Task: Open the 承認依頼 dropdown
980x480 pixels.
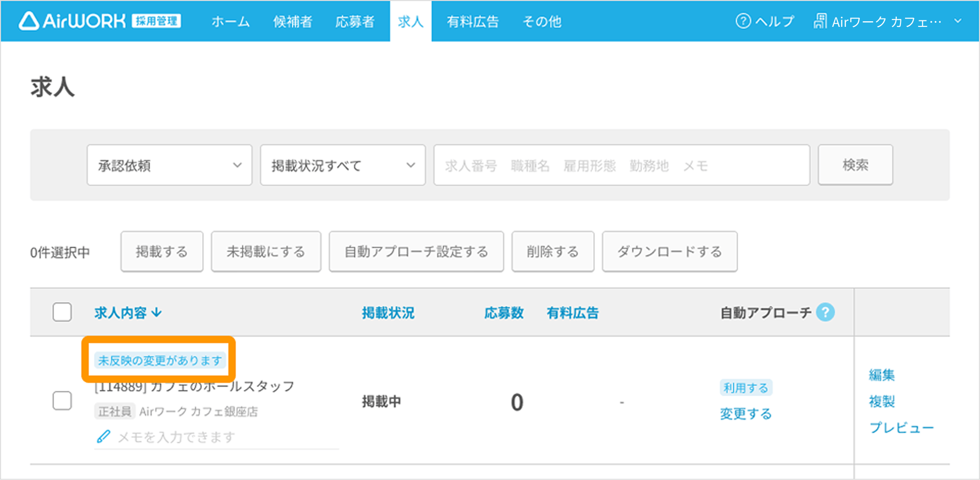Action: click(170, 165)
